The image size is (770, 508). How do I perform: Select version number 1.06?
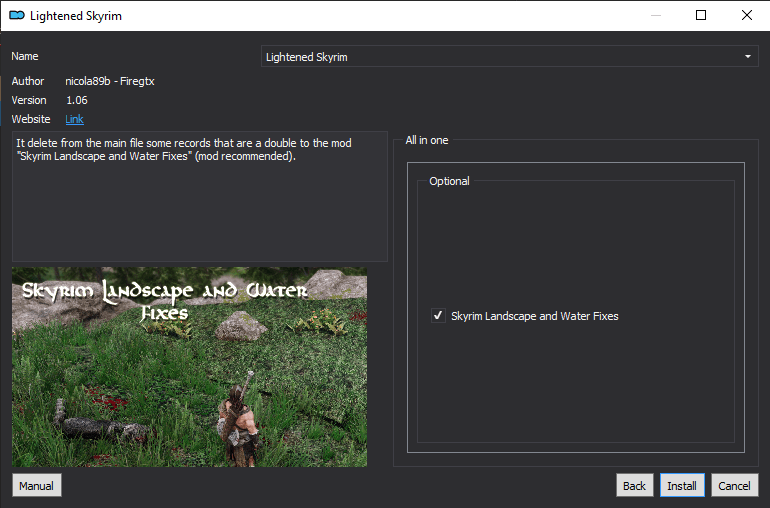pyautogui.click(x=77, y=100)
